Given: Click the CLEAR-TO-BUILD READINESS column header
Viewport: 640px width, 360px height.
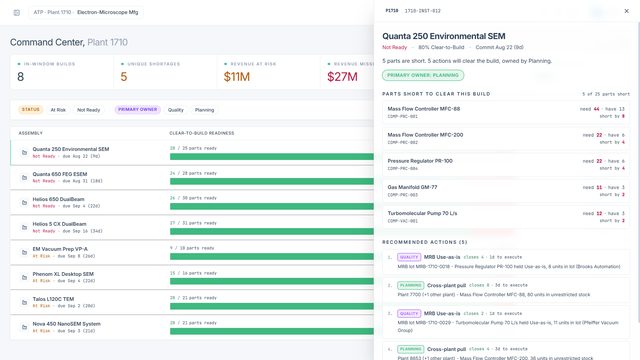Looking at the screenshot, I should [x=202, y=133].
